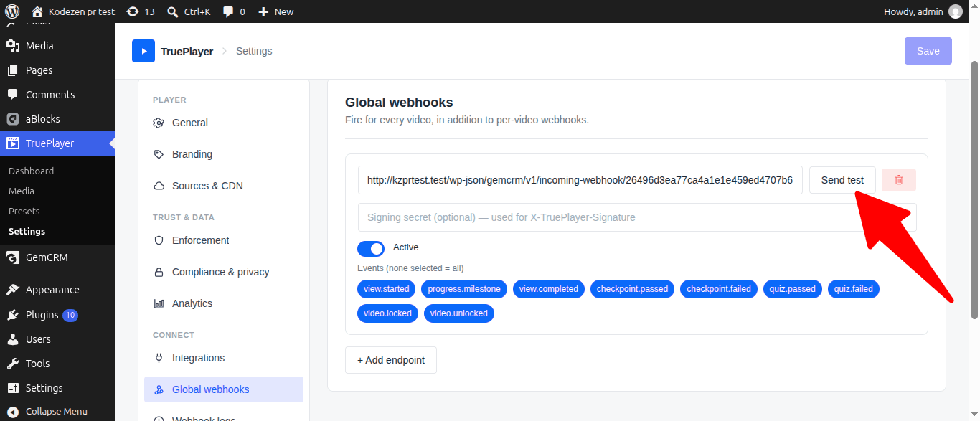Open the Kodezen pr test site home
The height and width of the screenshot is (421, 980).
click(73, 11)
